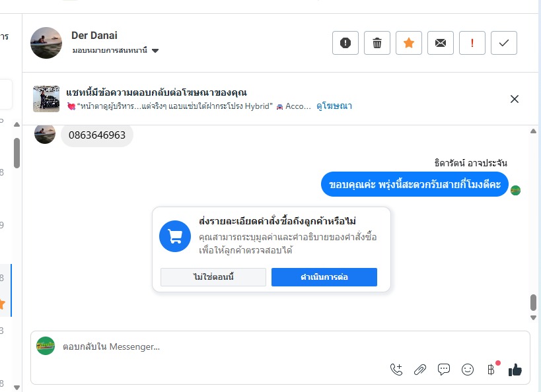The image size is (541, 392).
Task: Attach a file with the paperclip icon
Action: coord(420,370)
